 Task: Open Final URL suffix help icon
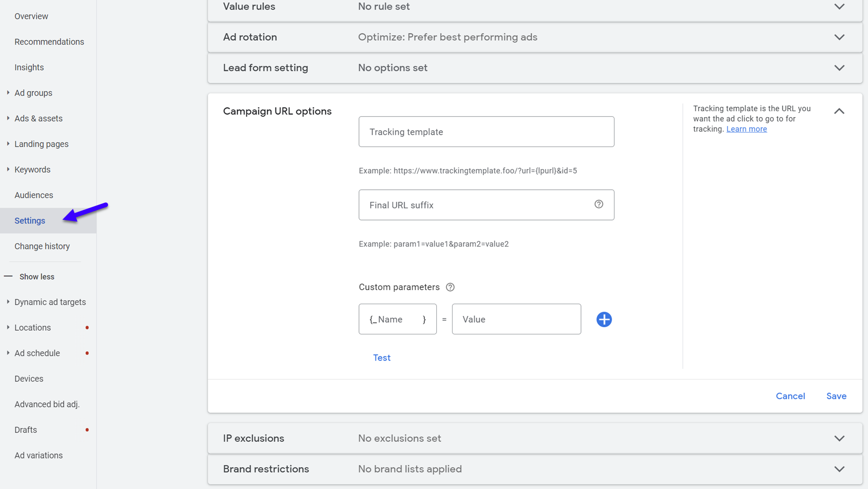point(599,204)
